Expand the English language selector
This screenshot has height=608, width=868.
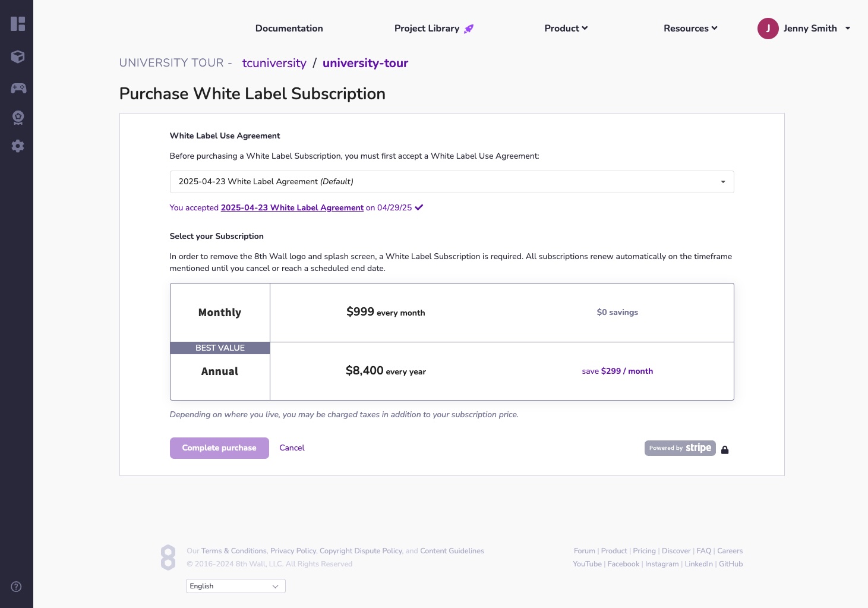point(235,586)
